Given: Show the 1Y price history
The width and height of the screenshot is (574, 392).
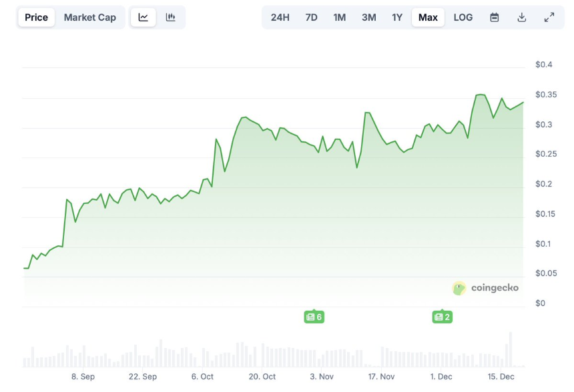Looking at the screenshot, I should tap(397, 17).
